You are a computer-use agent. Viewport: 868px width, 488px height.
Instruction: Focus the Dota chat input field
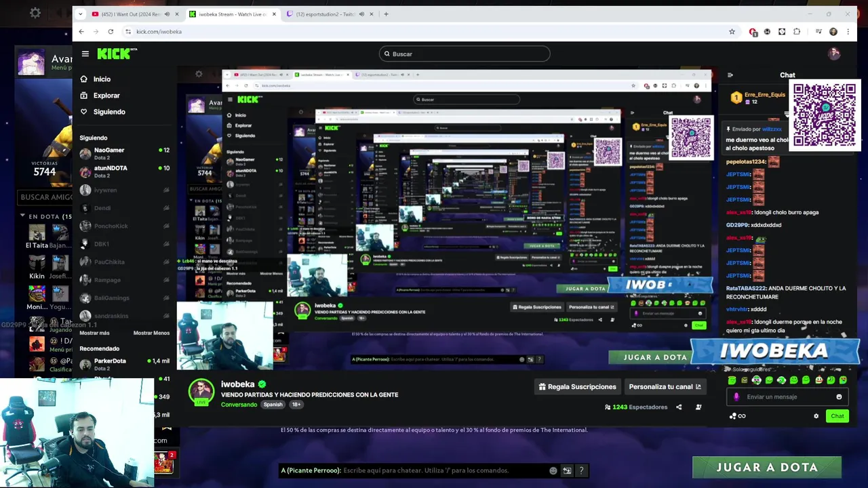[433, 470]
